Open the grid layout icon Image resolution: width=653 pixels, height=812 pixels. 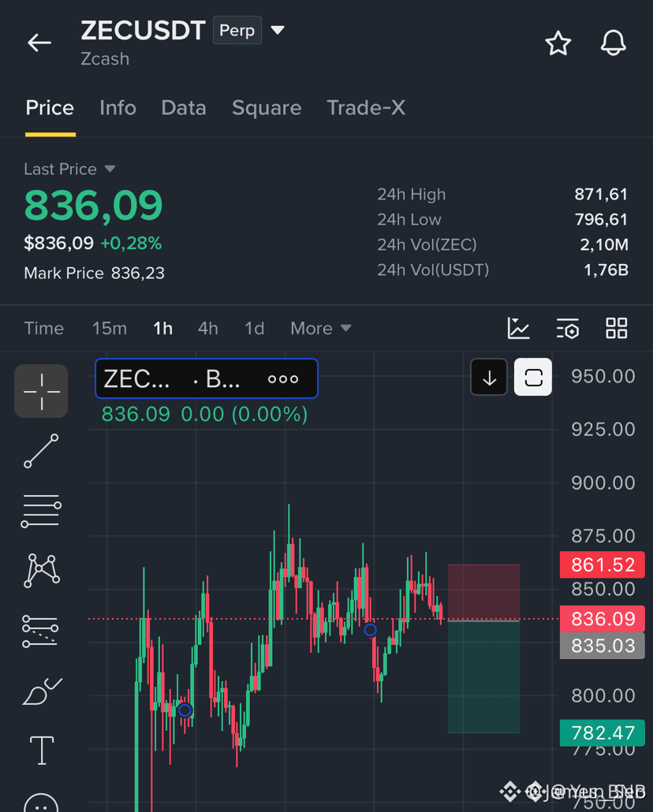tap(617, 328)
